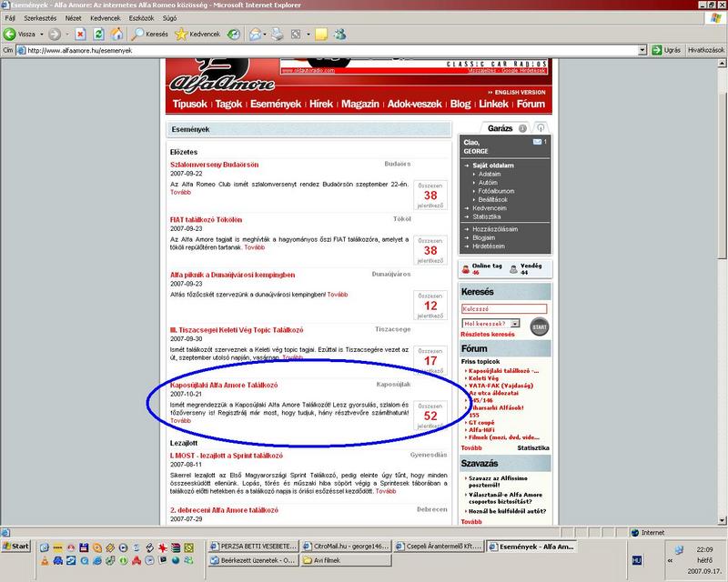
Task: Open the Fórum navigation link
Action: click(531, 104)
